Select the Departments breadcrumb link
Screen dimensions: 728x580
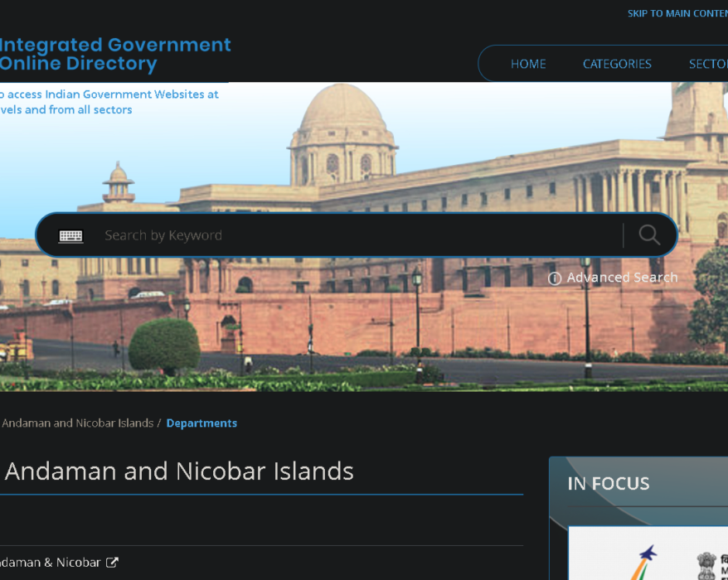coord(201,423)
